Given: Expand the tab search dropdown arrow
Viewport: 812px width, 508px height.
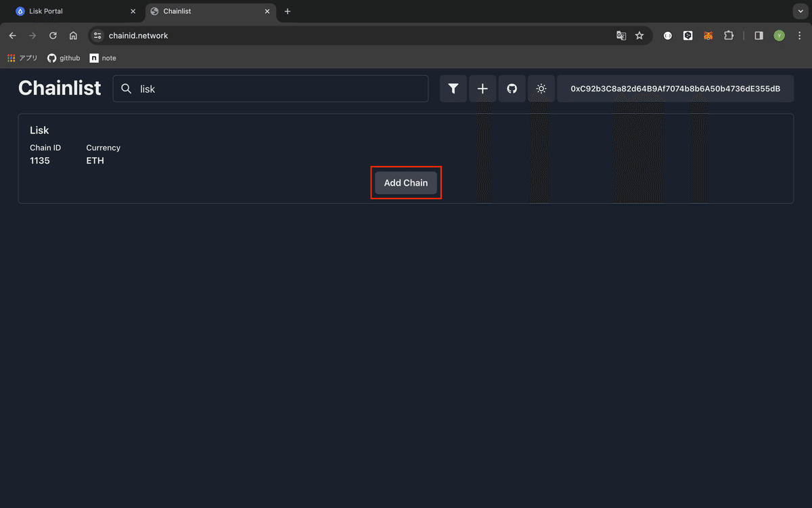Looking at the screenshot, I should [800, 12].
